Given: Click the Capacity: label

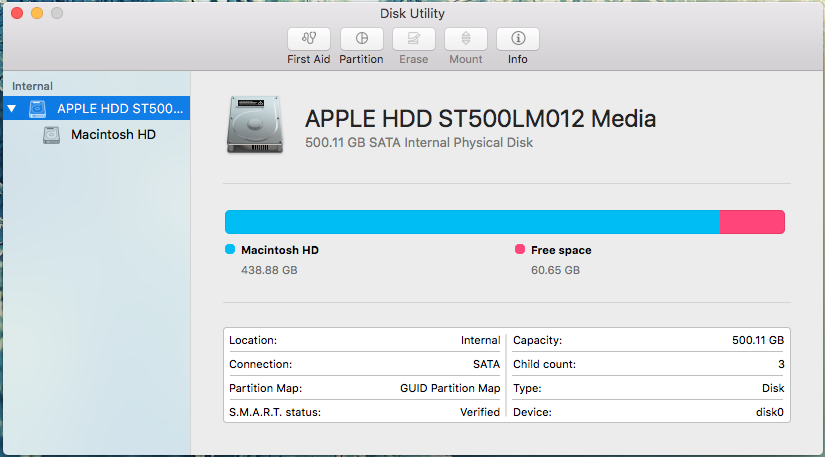Looking at the screenshot, I should coord(538,340).
